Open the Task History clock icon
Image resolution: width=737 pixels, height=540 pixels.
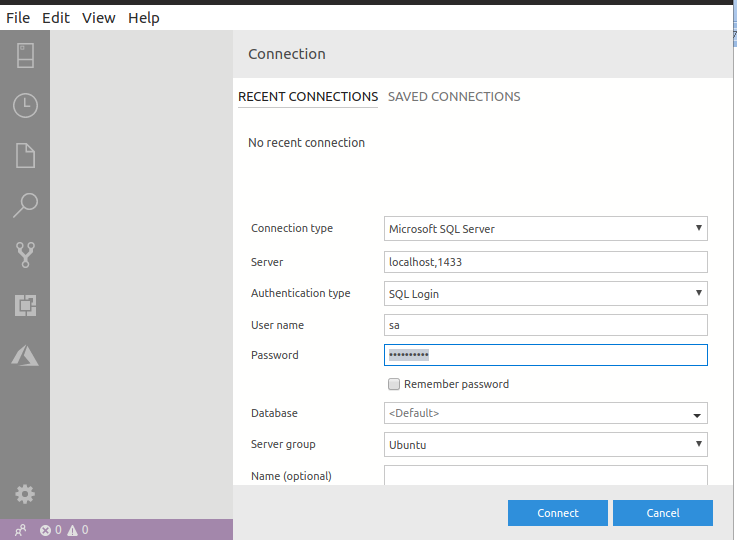[25, 105]
